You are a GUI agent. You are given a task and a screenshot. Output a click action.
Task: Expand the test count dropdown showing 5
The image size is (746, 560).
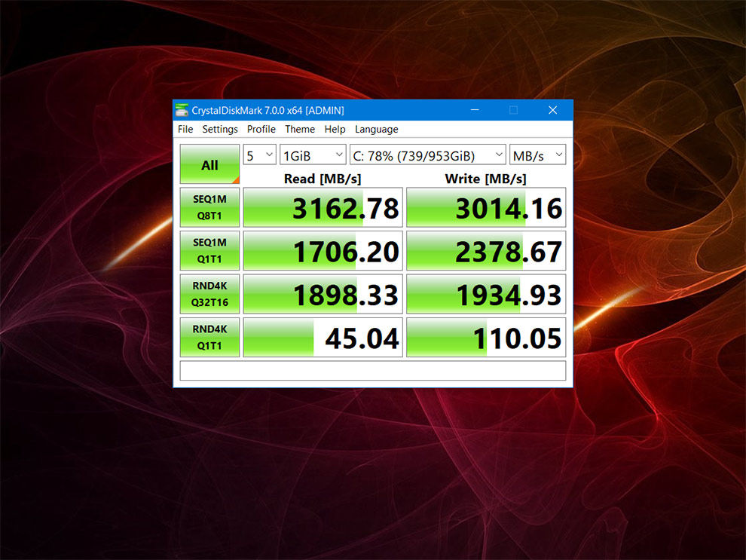pyautogui.click(x=260, y=155)
